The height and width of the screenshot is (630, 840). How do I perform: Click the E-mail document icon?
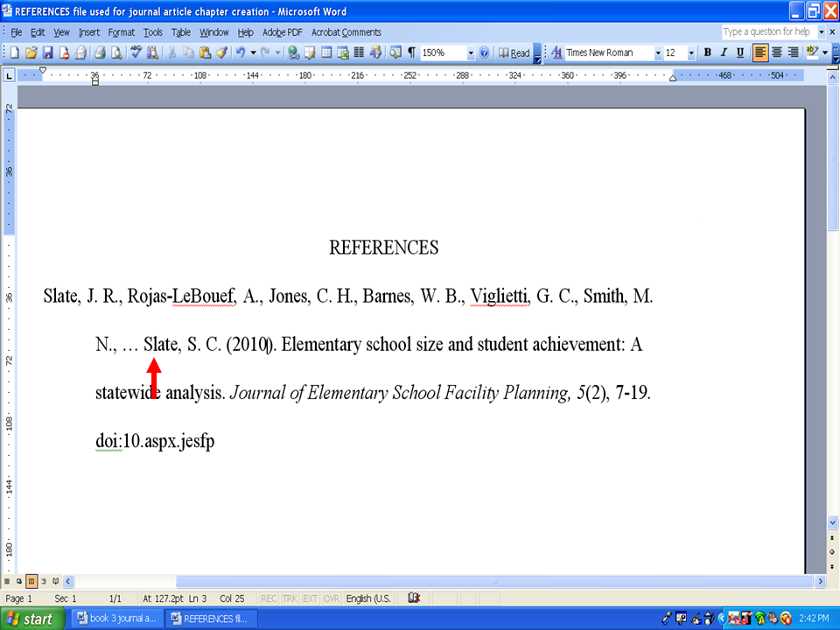pos(80,52)
